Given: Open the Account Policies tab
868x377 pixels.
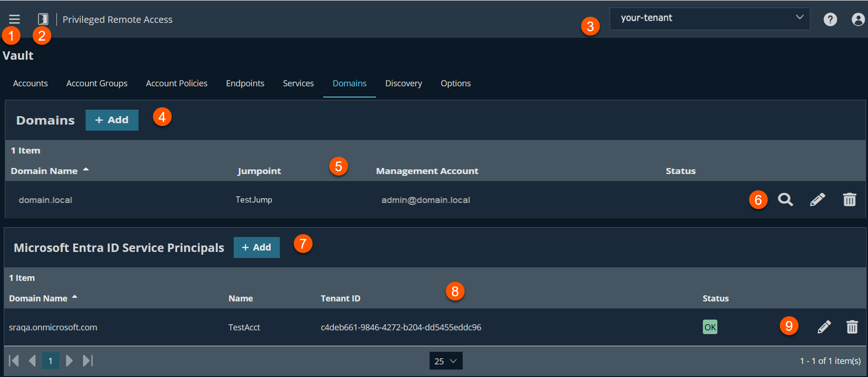Looking at the screenshot, I should 177,84.
